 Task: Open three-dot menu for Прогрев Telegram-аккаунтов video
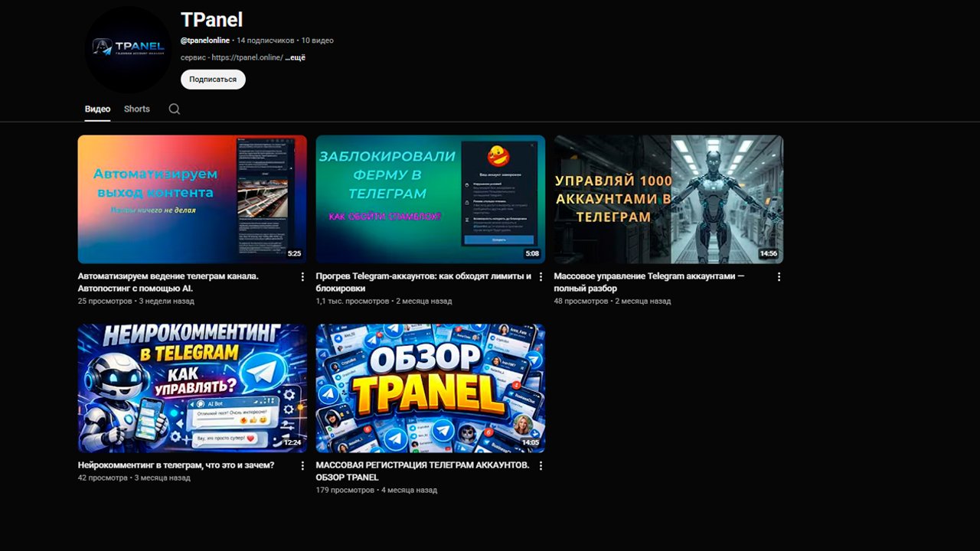[x=541, y=276]
